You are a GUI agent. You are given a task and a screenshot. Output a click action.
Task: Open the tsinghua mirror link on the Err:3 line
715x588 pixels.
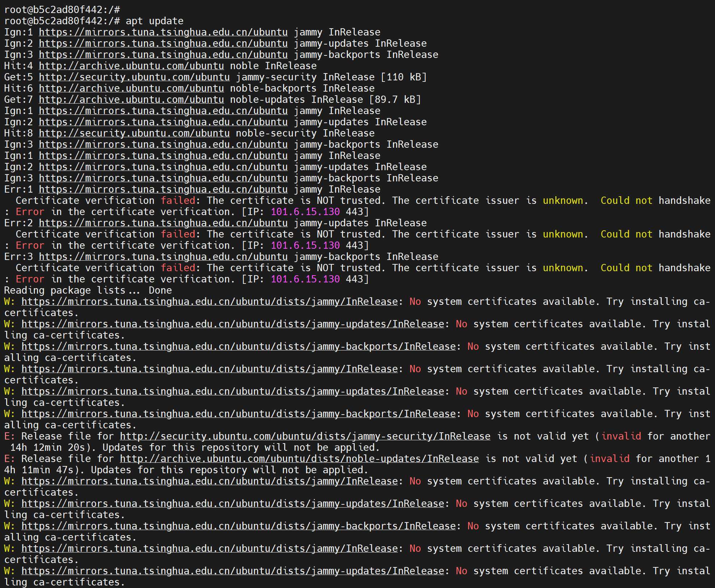coord(163,257)
